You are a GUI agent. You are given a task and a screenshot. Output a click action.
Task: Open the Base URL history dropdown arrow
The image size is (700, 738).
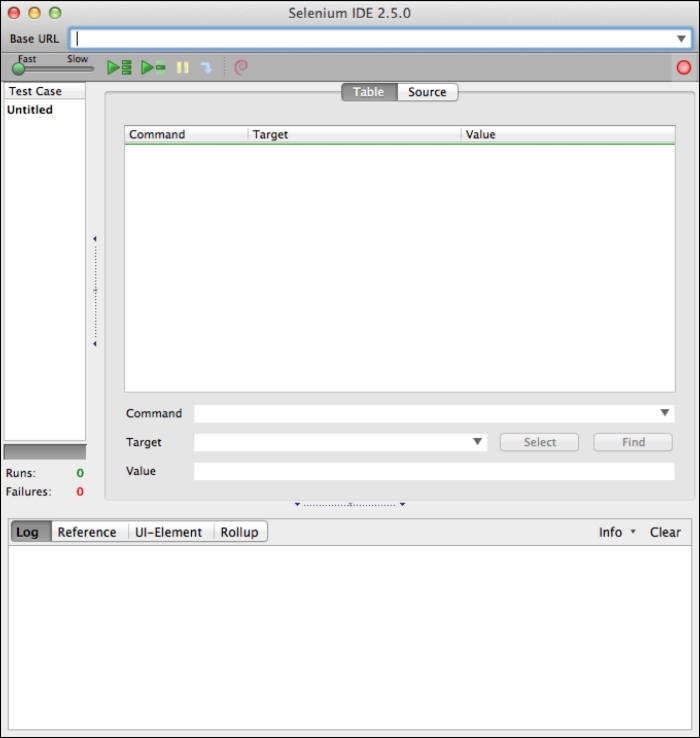[681, 39]
